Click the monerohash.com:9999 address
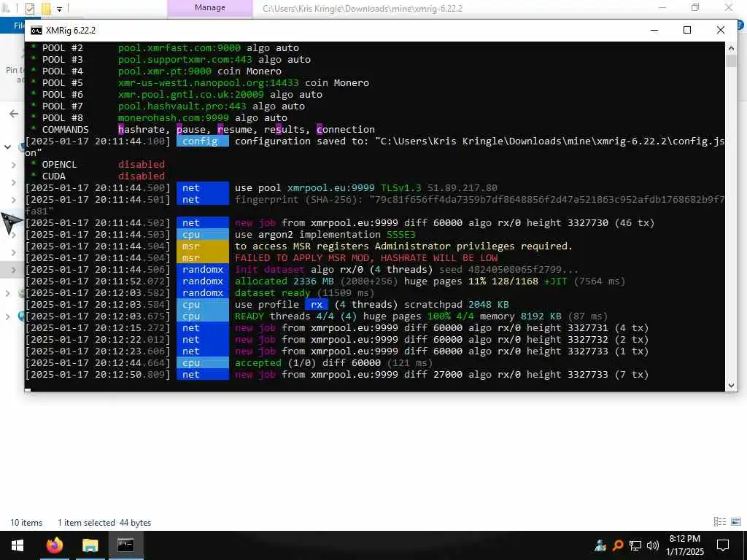 point(174,117)
